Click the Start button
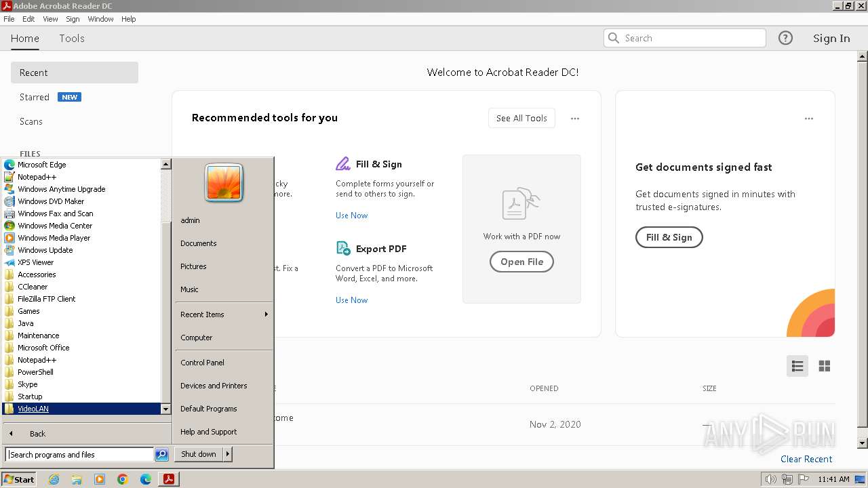Viewport: 868px width, 488px height. (x=18, y=479)
